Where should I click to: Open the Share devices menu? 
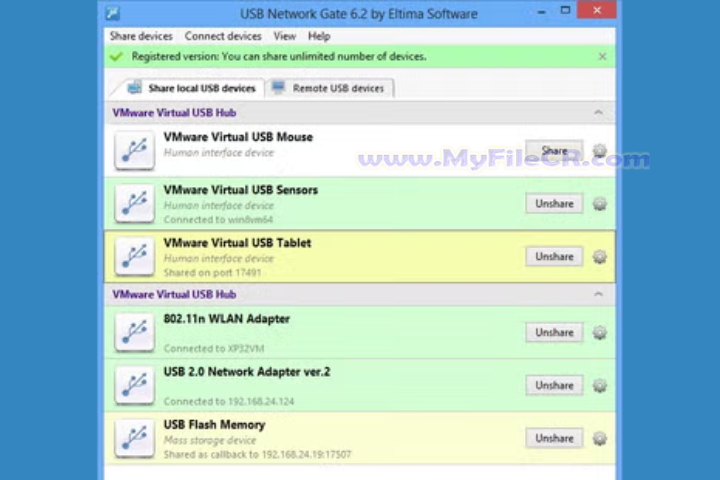141,36
